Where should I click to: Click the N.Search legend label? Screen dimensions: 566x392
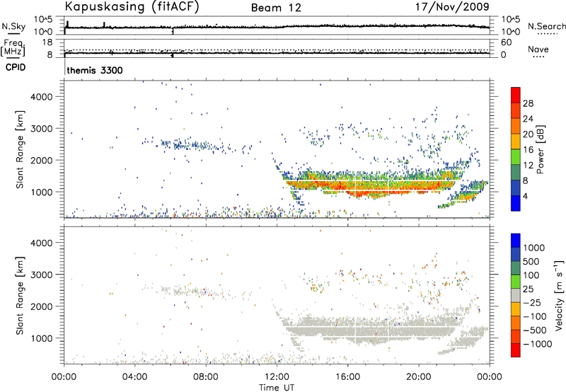click(546, 26)
